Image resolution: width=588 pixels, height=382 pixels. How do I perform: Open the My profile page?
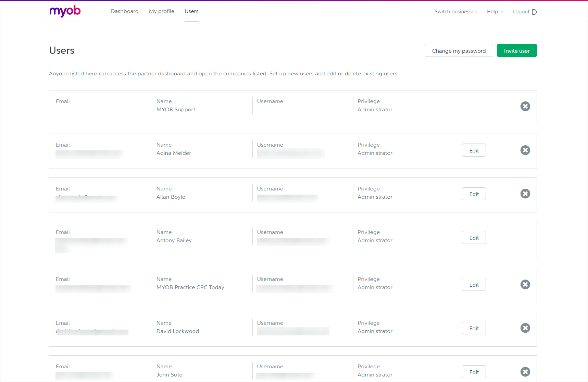coord(161,11)
